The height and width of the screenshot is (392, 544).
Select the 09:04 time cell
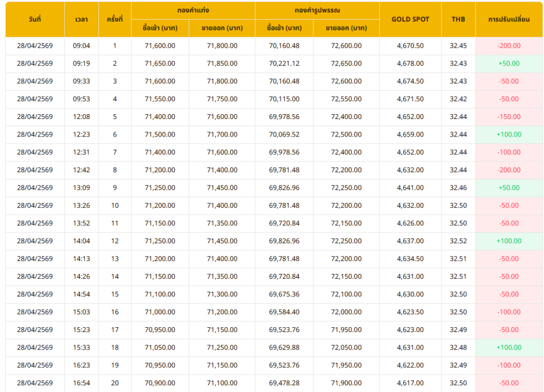(81, 46)
